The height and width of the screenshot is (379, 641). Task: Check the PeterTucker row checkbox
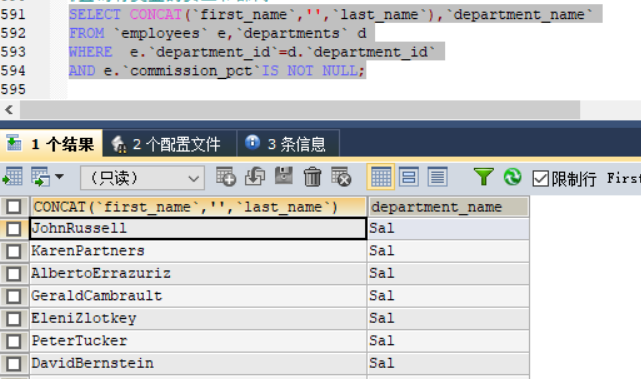pyautogui.click(x=14, y=341)
